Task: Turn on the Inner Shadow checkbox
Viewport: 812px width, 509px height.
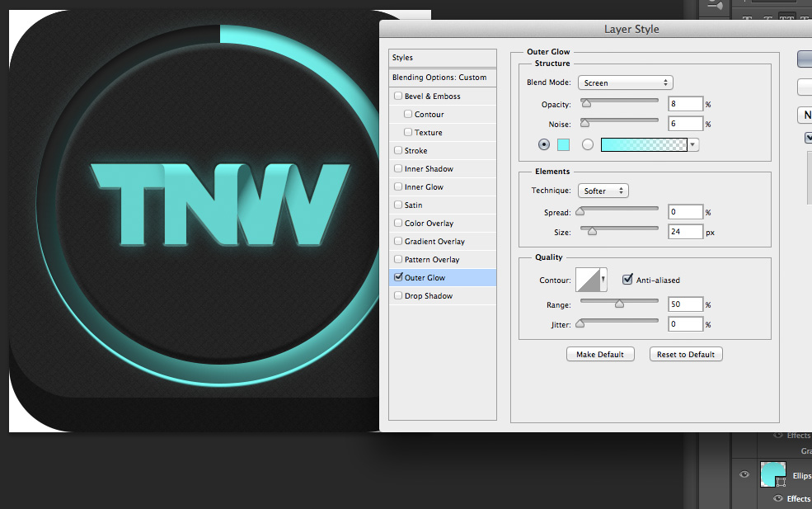Action: click(x=398, y=168)
